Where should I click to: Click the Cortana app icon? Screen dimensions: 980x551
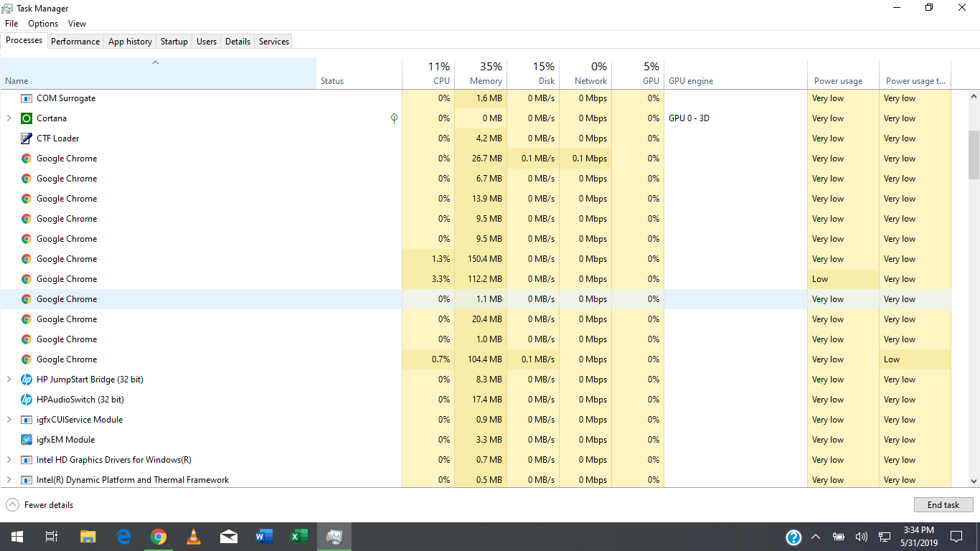27,118
